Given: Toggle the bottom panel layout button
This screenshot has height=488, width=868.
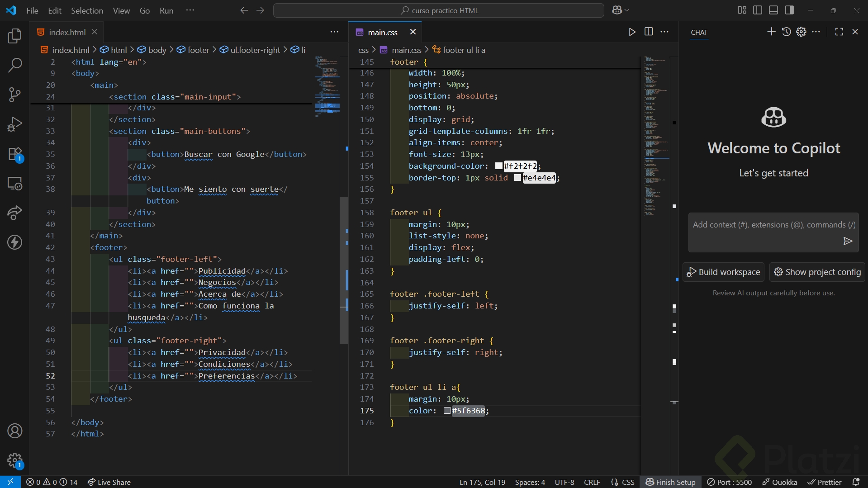Looking at the screenshot, I should point(773,10).
